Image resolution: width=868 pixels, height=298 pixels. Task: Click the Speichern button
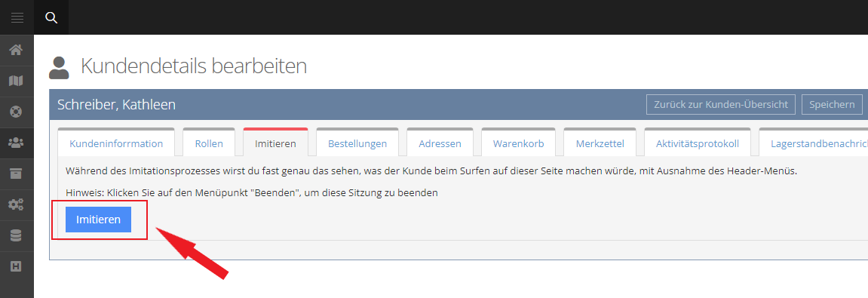click(x=832, y=104)
